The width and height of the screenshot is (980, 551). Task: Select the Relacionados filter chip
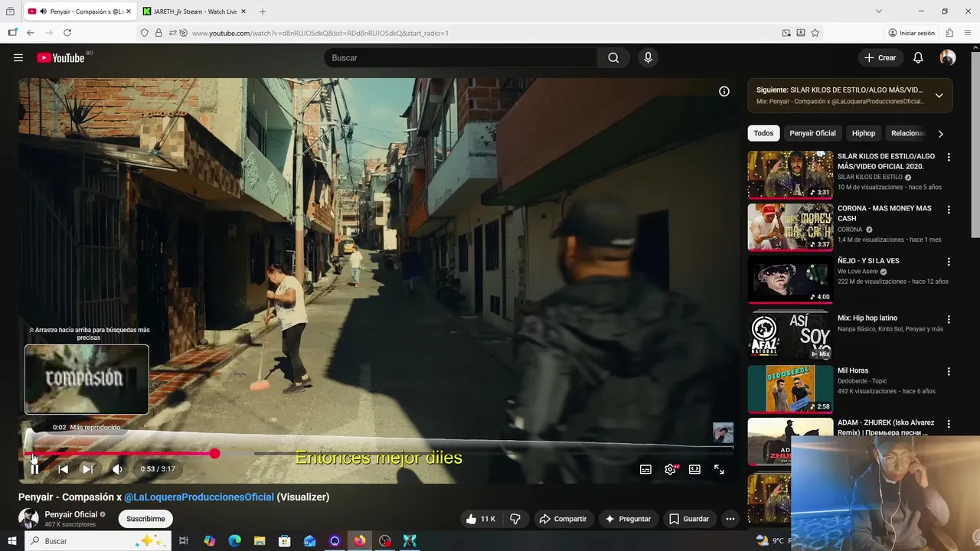pos(908,133)
